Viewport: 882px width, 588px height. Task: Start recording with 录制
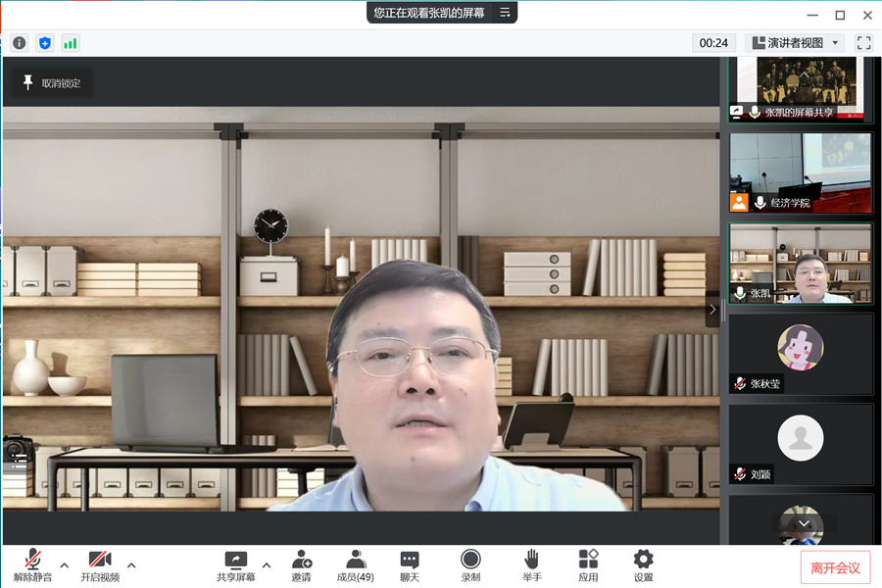tap(470, 565)
